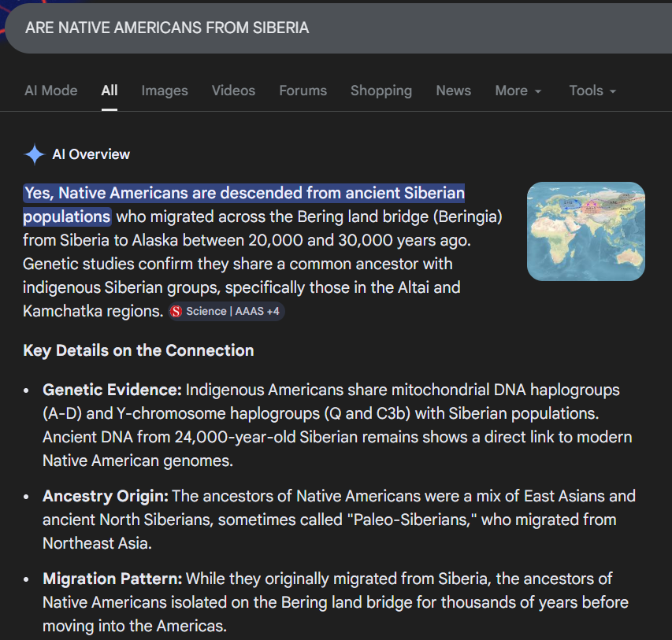Open the Shopping tab

tap(381, 91)
